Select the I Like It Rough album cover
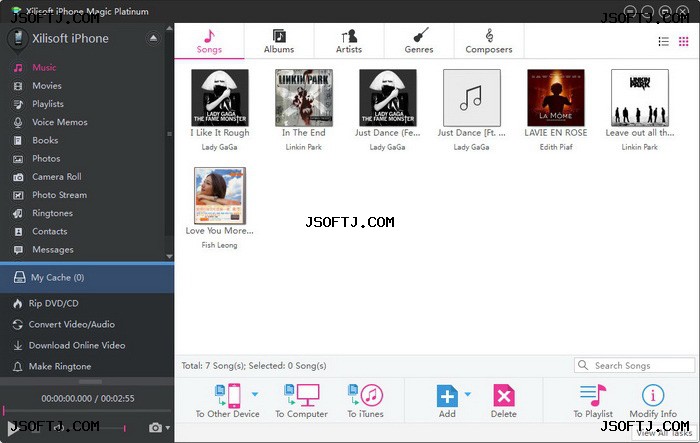Screen dimensions: 700x443 [x=220, y=97]
